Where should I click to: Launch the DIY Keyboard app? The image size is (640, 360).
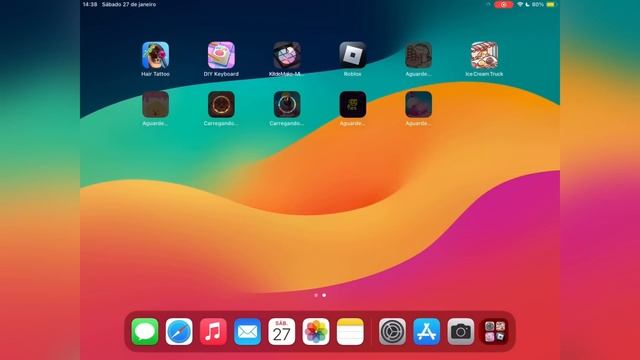[221, 55]
